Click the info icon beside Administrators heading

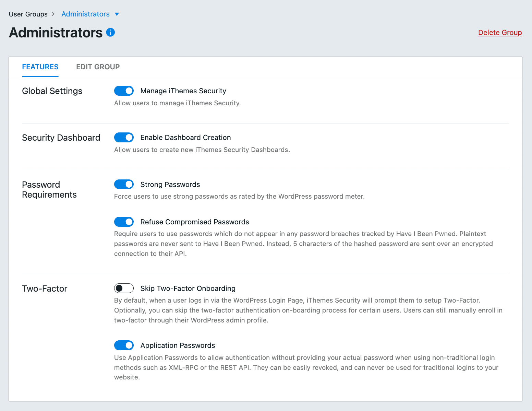[x=110, y=32]
